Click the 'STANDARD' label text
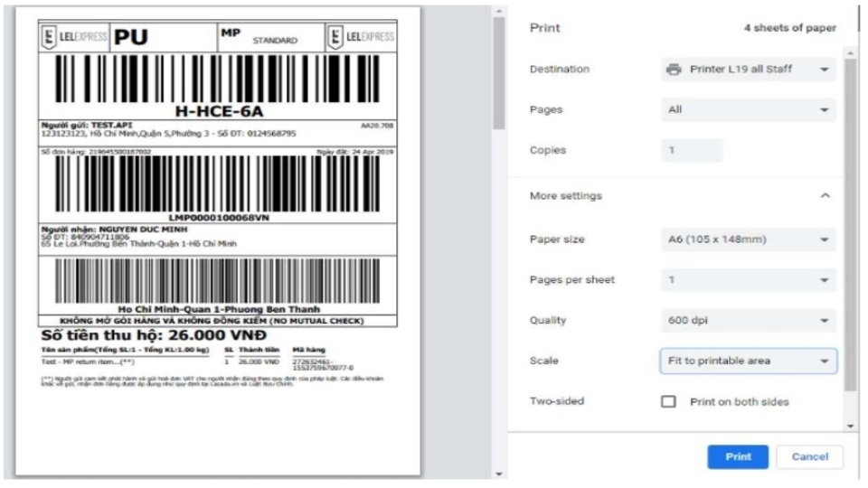This screenshot has width=868, height=488. [275, 41]
